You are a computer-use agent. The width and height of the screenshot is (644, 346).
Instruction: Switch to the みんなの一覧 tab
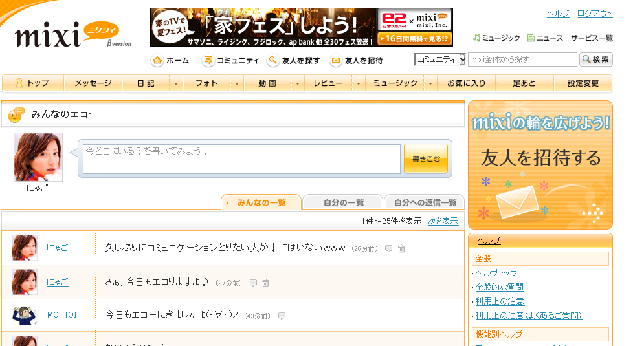(261, 202)
